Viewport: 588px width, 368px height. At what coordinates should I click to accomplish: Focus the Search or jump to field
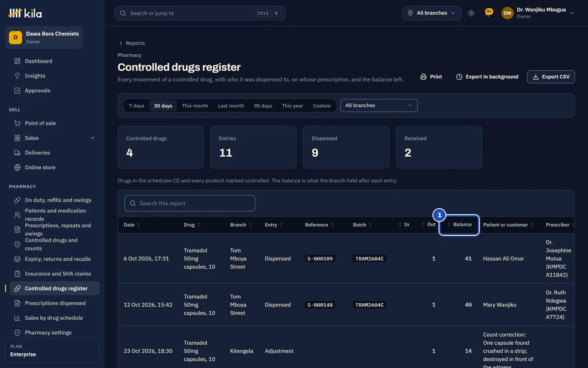tap(200, 13)
